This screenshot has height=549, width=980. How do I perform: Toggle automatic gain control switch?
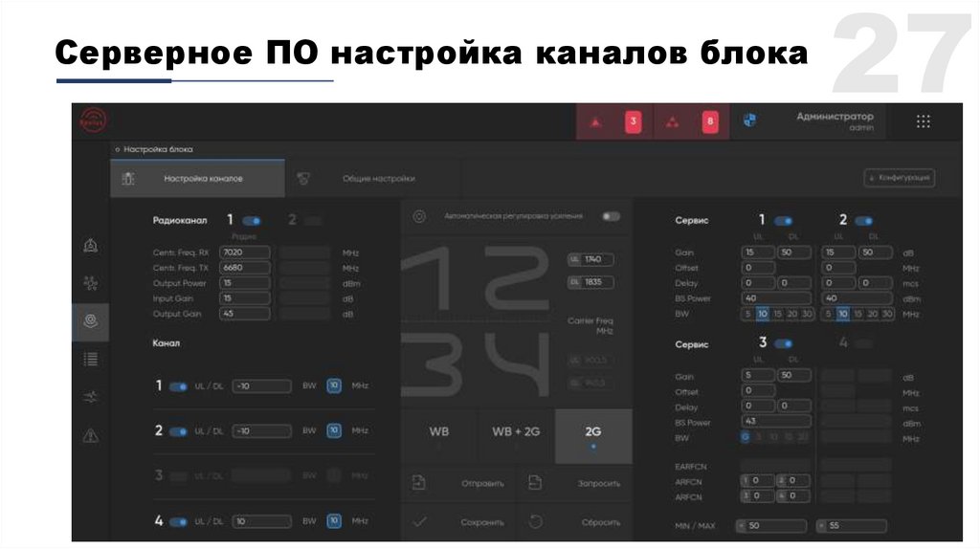click(611, 216)
